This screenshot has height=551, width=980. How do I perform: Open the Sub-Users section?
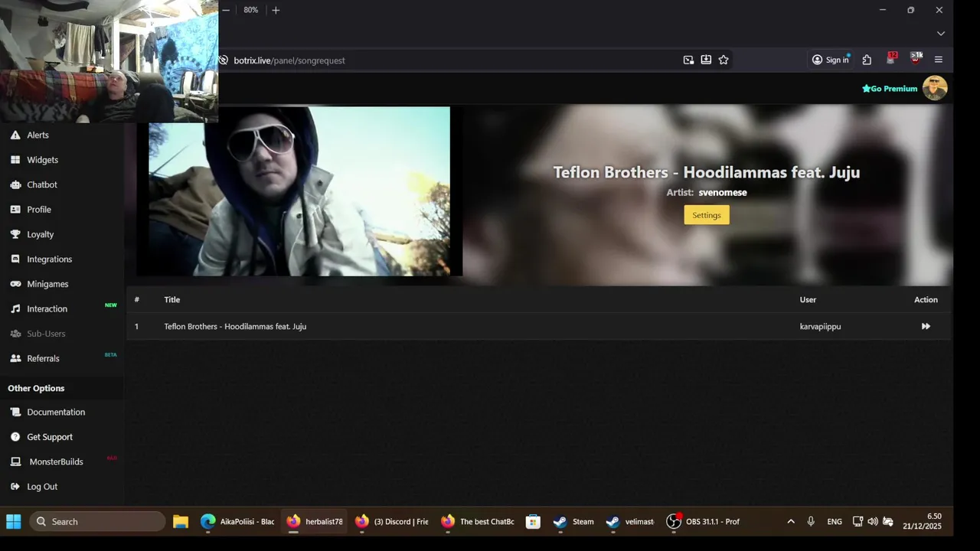pos(46,334)
